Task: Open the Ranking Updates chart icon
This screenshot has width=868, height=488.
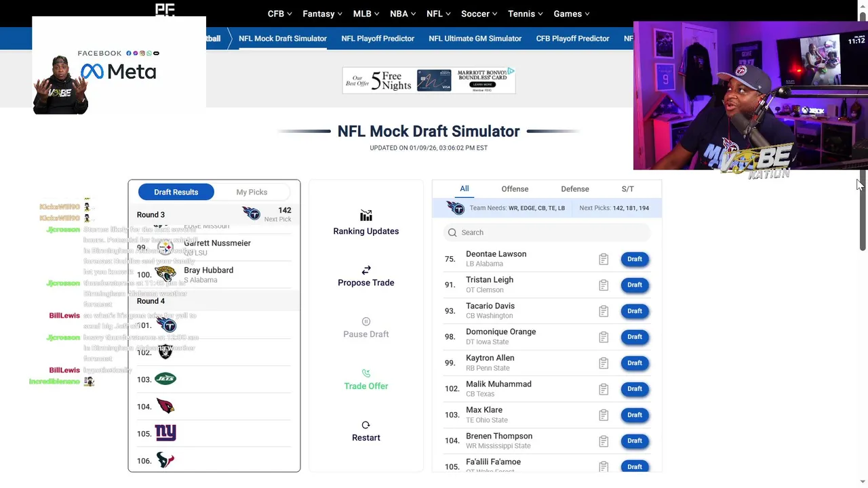Action: click(366, 216)
